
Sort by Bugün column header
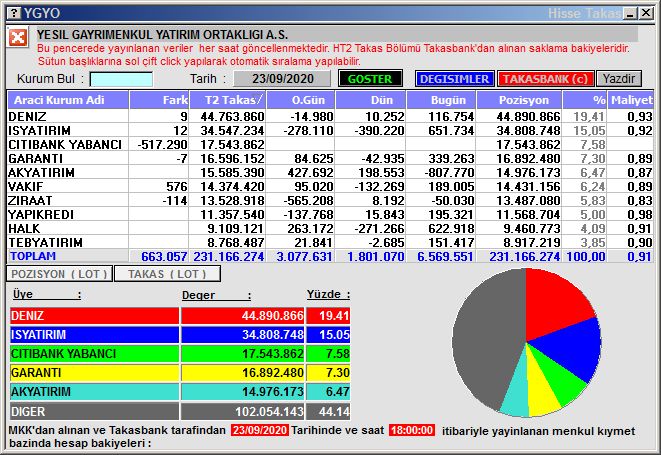click(x=441, y=100)
